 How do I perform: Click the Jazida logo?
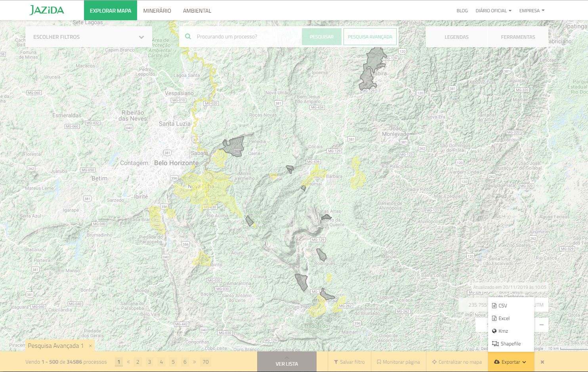tap(47, 10)
